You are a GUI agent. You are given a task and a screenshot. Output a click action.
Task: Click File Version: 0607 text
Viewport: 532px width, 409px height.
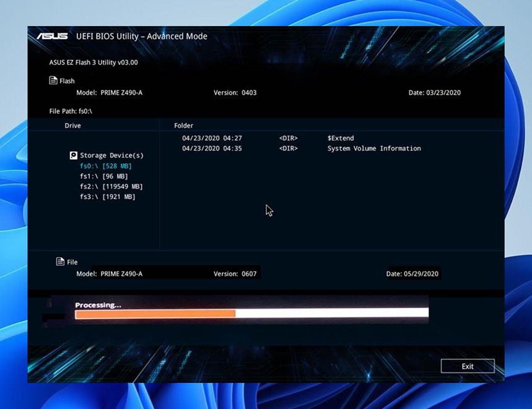(235, 273)
